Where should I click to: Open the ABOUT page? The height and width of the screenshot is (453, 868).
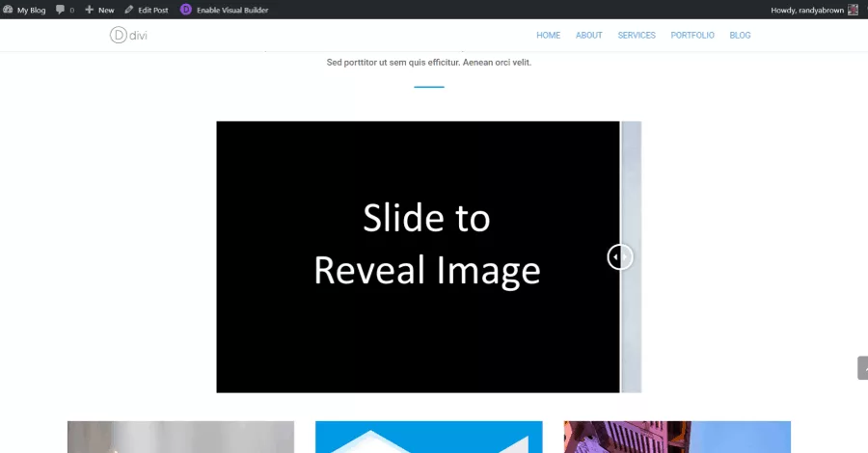(x=589, y=35)
